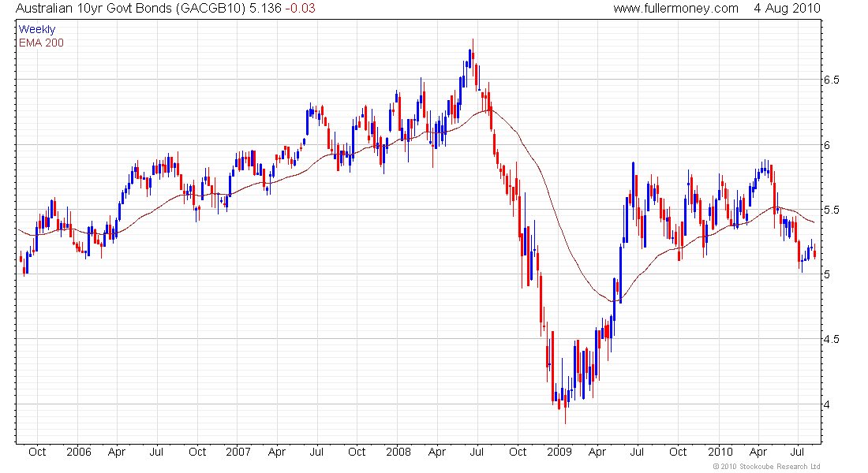Click the 4.5 y-axis label
The height and width of the screenshot is (473, 868).
tap(832, 339)
